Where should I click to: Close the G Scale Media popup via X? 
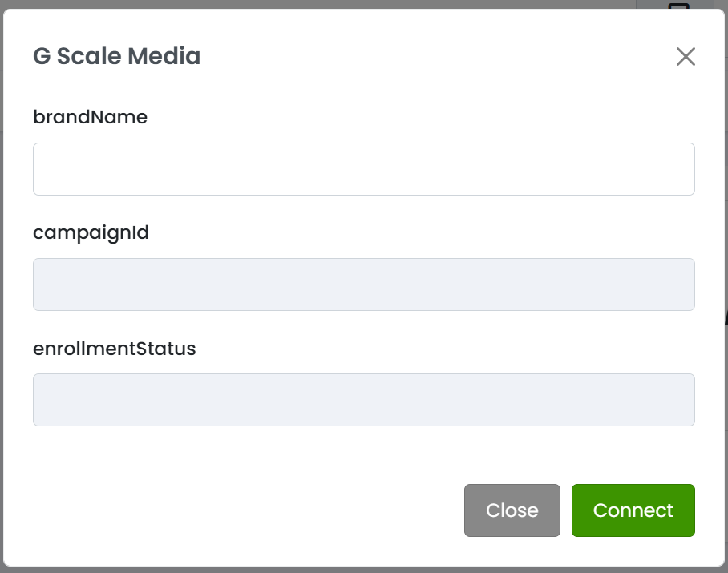pyautogui.click(x=686, y=56)
